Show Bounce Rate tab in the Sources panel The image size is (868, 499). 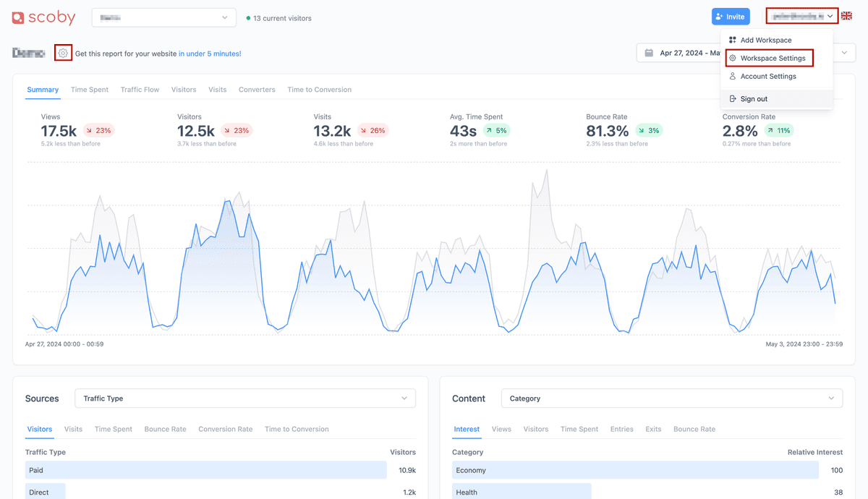point(166,429)
